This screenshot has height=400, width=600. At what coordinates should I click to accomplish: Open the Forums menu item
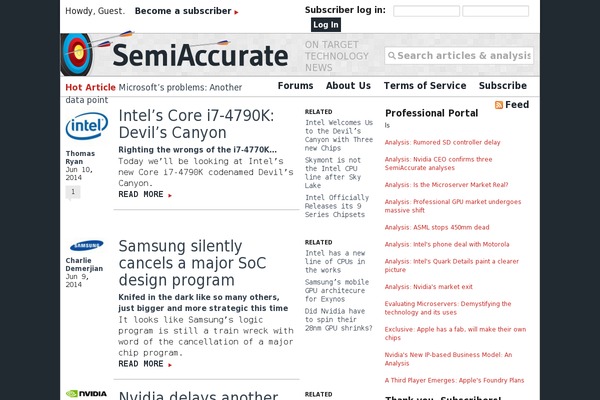(x=295, y=86)
